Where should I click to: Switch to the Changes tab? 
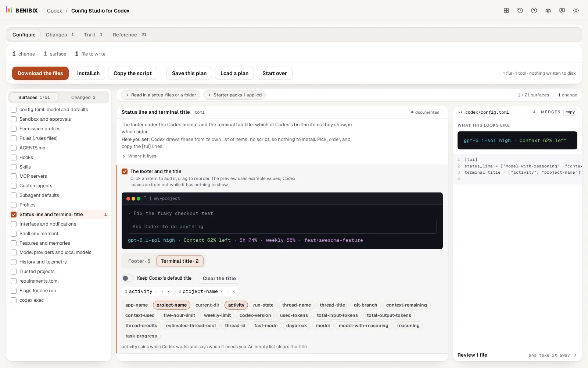tap(60, 35)
